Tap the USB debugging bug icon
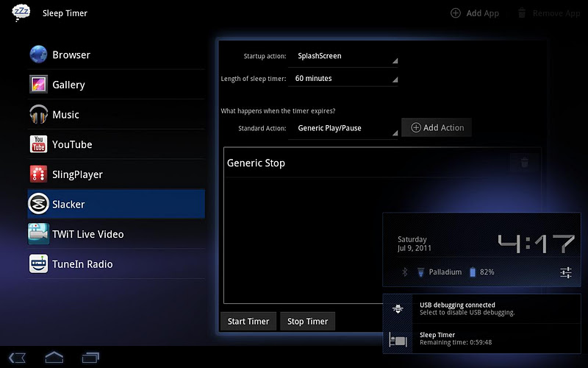Screen dimensions: 588x368 (398, 308)
